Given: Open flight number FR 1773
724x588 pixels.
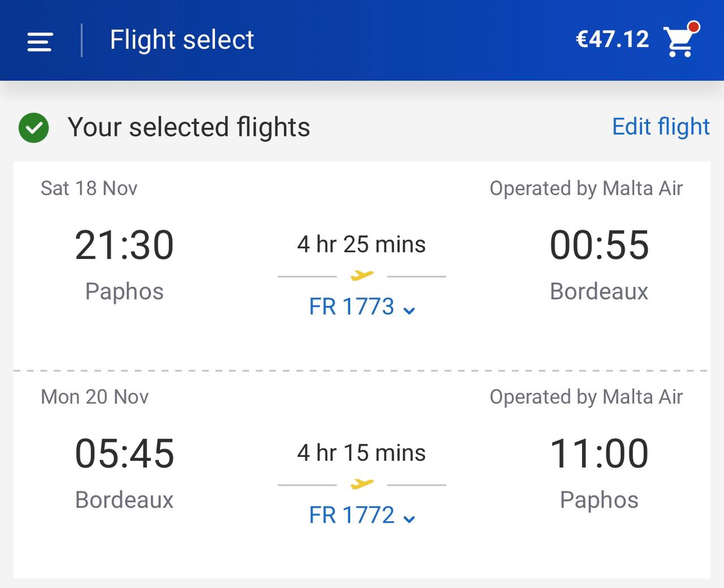Looking at the screenshot, I should tap(351, 307).
